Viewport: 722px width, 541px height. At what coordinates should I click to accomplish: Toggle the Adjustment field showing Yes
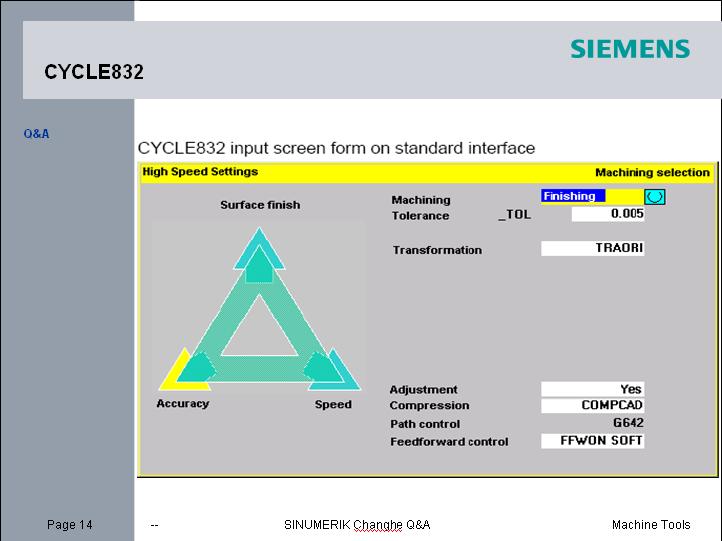tap(593, 389)
